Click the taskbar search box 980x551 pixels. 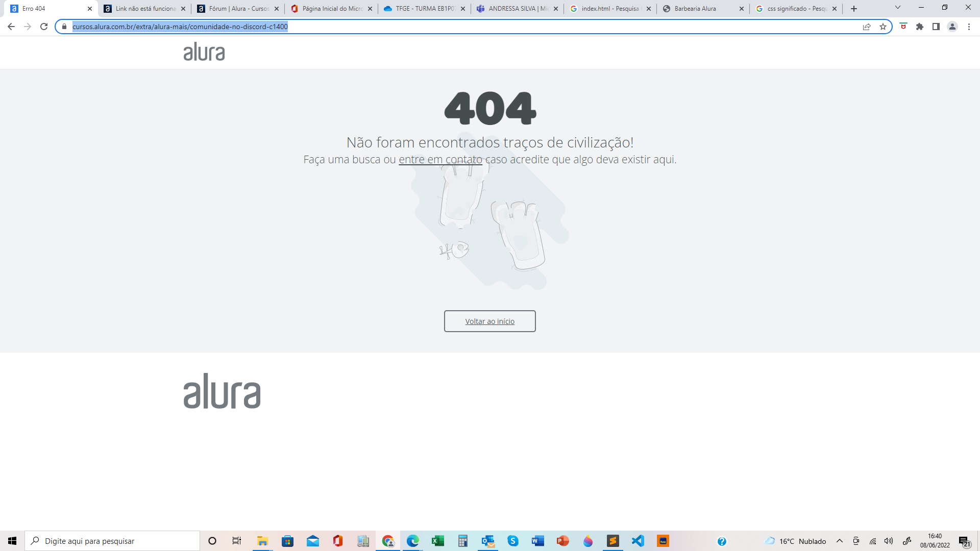pos(112,541)
